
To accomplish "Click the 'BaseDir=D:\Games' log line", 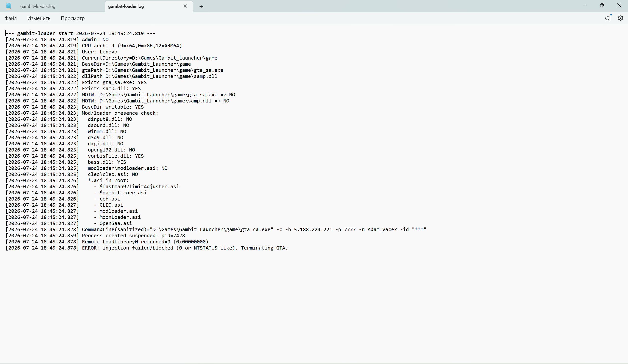I will 98,64.
